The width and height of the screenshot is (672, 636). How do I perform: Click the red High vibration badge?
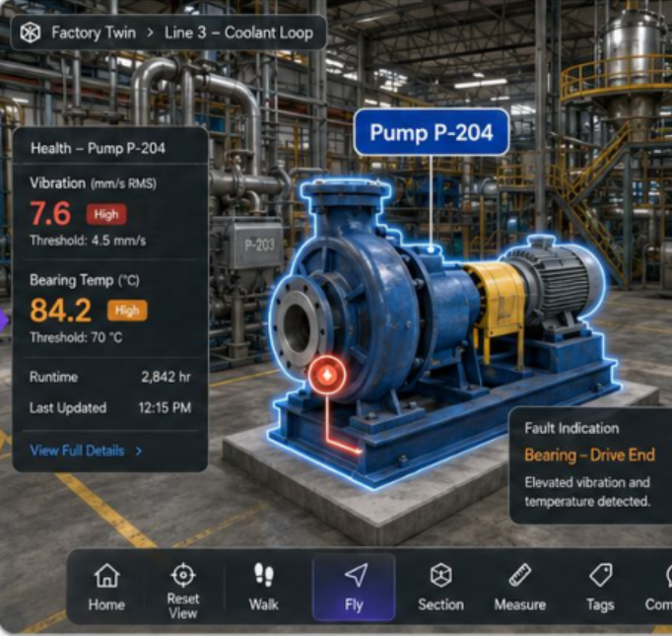tap(106, 214)
